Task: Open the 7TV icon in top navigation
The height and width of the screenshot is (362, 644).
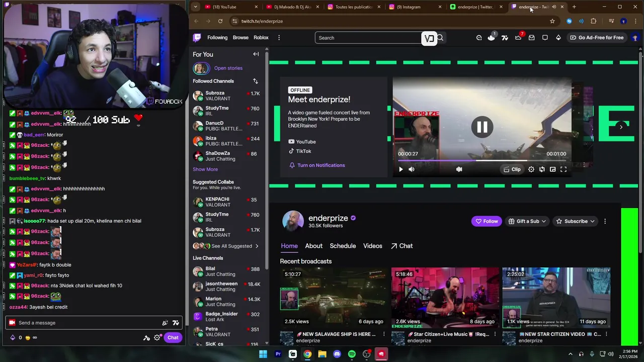Action: [505, 38]
